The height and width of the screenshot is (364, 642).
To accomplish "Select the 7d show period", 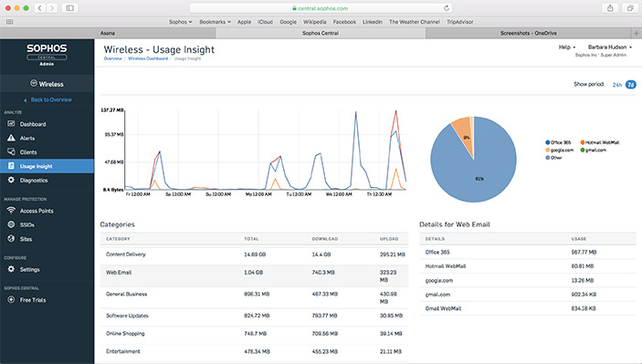I will [631, 85].
